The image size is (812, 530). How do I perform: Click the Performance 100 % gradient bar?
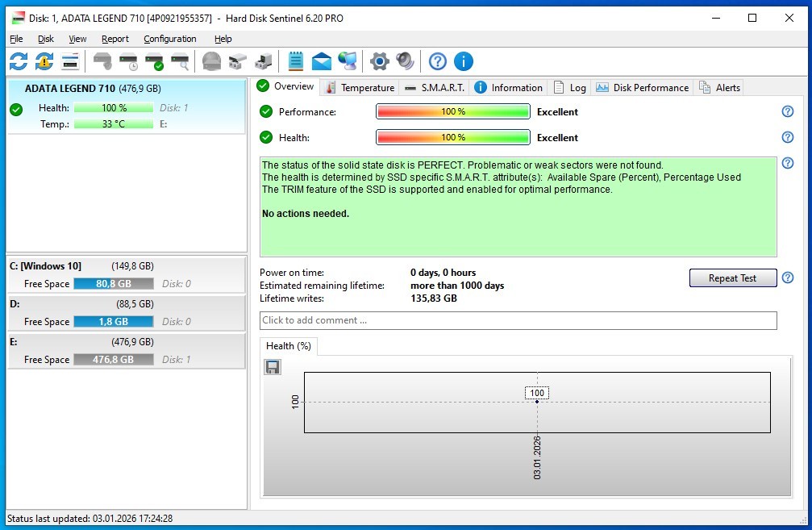pyautogui.click(x=453, y=111)
